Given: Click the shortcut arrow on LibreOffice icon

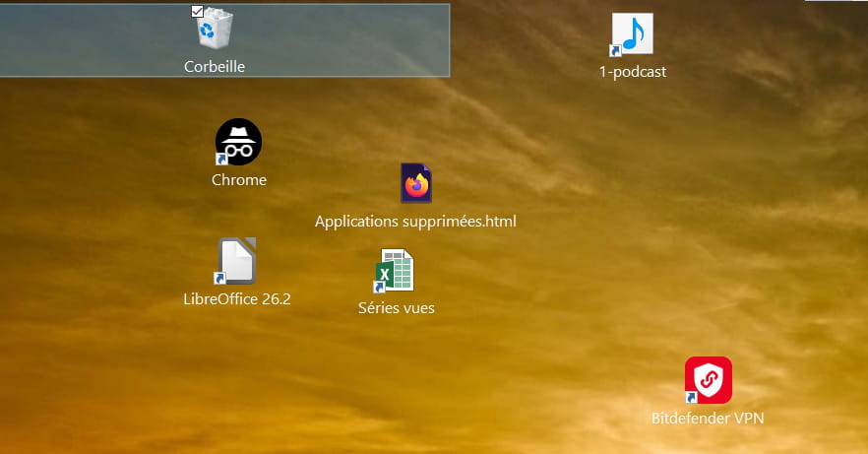Looking at the screenshot, I should tap(222, 279).
